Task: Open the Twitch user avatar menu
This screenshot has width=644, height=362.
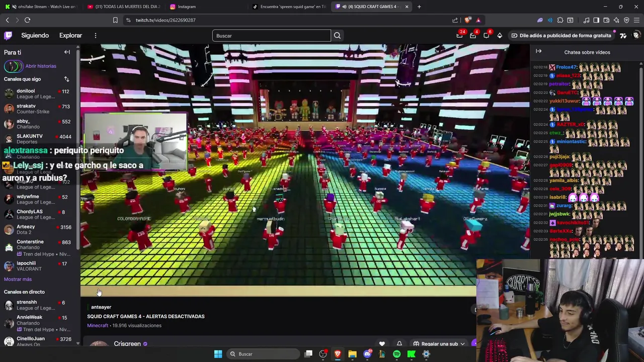Action: tap(636, 36)
